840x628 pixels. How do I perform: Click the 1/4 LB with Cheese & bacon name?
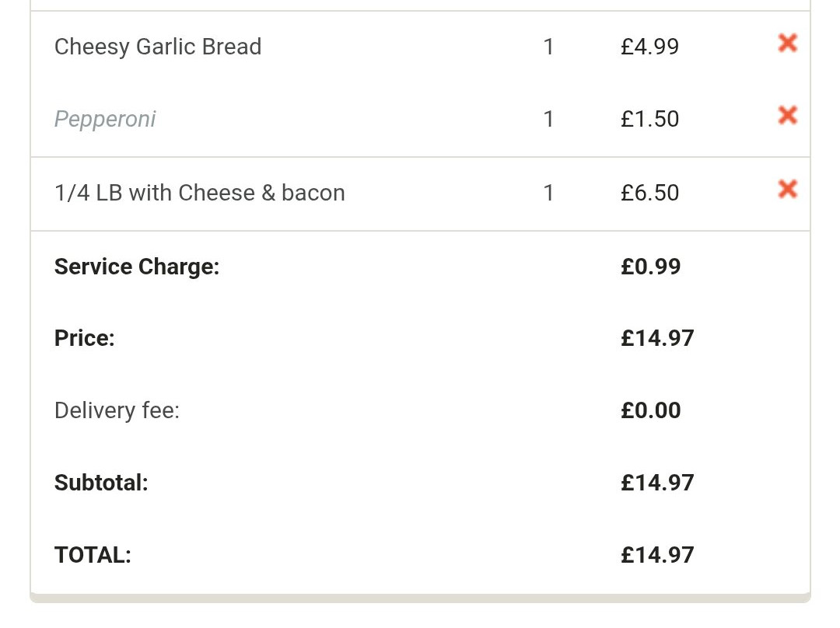(200, 193)
